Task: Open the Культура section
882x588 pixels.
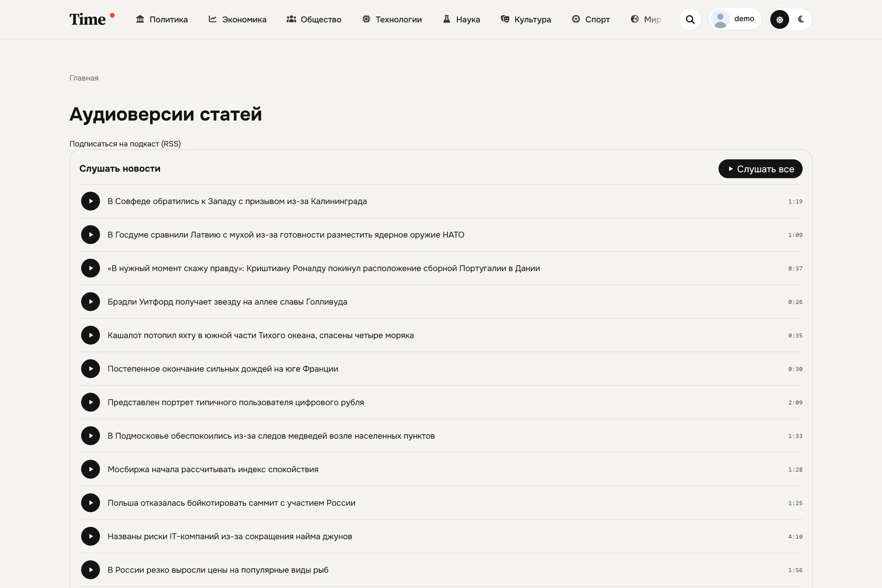Action: point(526,19)
